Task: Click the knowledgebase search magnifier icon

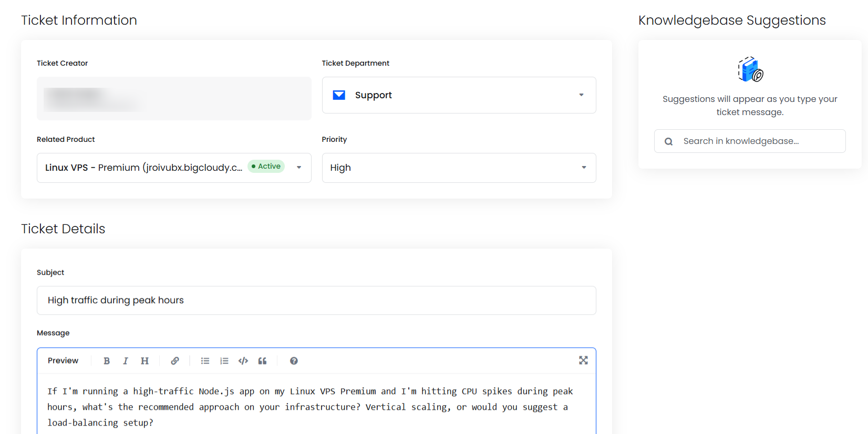Action: 668,141
